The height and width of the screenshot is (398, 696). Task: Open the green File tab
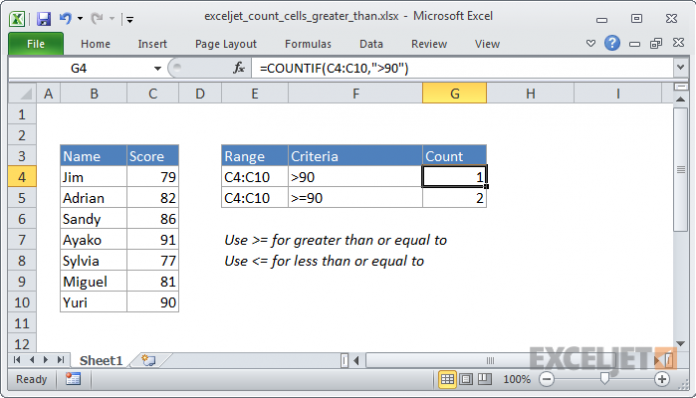click(x=36, y=44)
